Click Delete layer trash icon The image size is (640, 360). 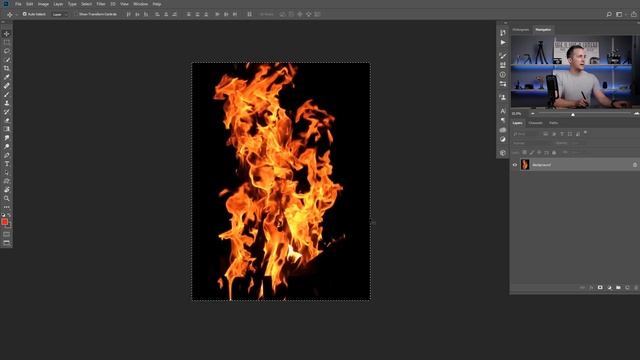pos(636,288)
